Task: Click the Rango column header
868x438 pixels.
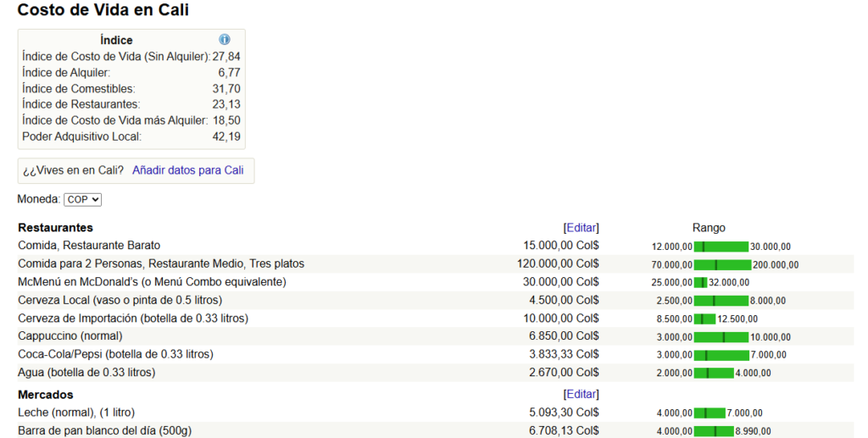Action: coord(709,228)
